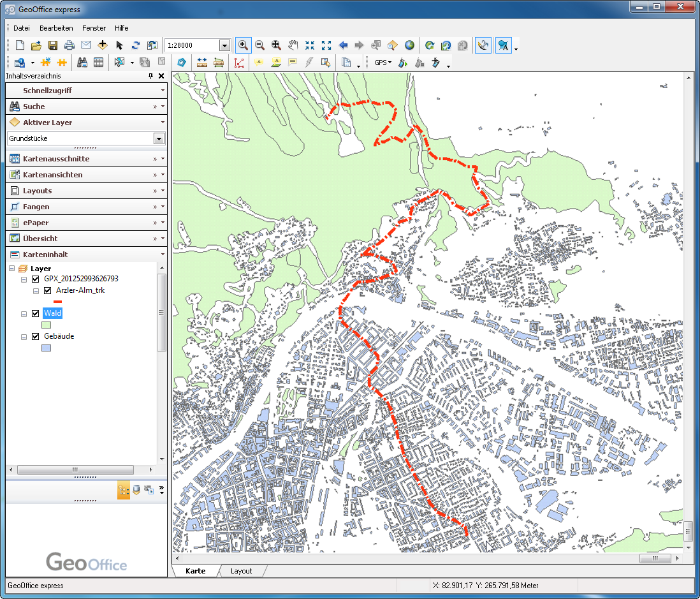The image size is (700, 599).
Task: Refresh the map view
Action: [x=429, y=45]
